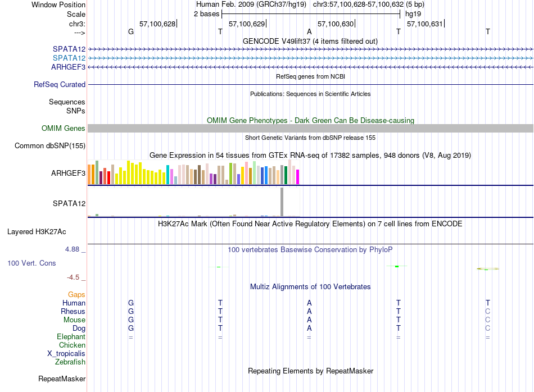Click the base letter A in ruler
Screen dimensions: 534x392
(309, 31)
